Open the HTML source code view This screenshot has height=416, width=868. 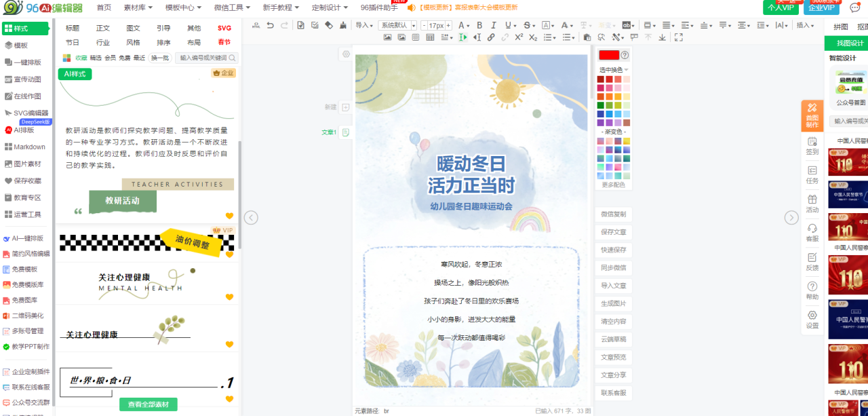(256, 25)
